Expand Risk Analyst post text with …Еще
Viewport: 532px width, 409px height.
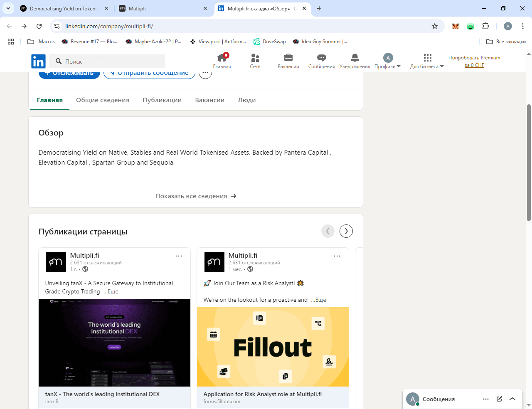pyautogui.click(x=319, y=300)
